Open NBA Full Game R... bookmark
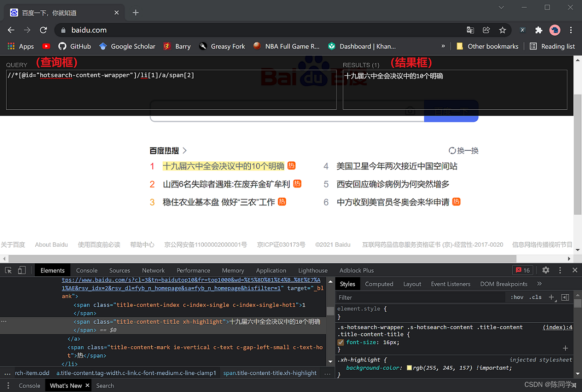582x392 pixels. [287, 47]
